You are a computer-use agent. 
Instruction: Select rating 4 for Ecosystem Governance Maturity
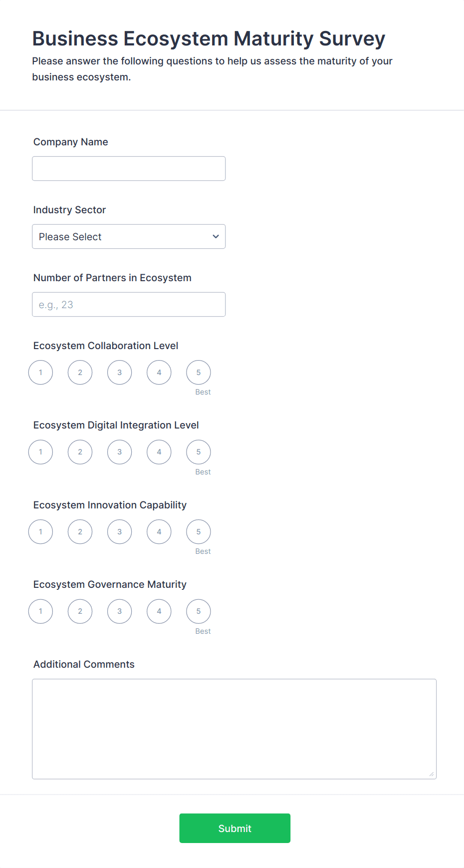(159, 611)
